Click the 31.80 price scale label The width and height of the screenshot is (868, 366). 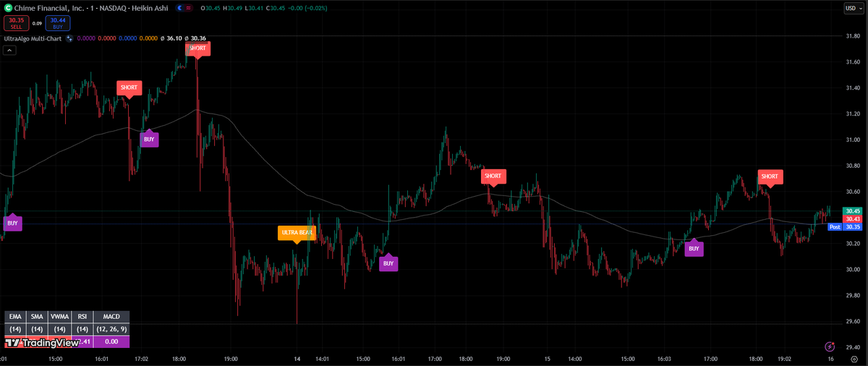851,36
